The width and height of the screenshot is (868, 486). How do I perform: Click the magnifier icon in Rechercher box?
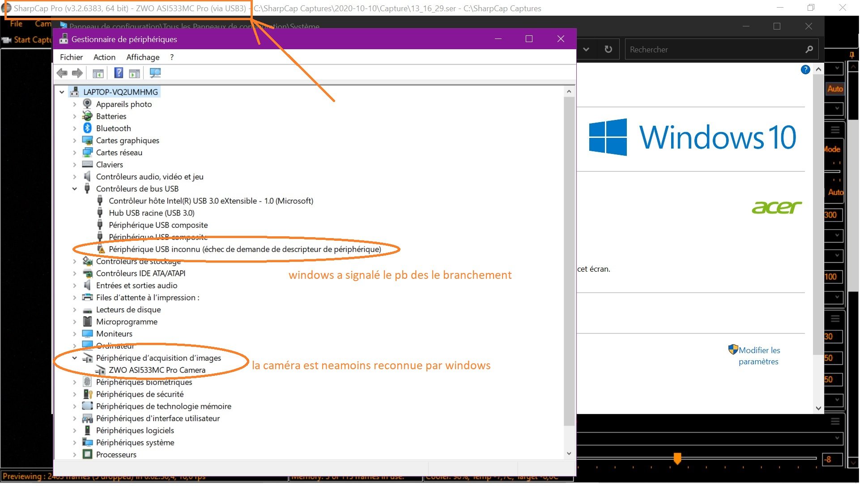(x=809, y=49)
